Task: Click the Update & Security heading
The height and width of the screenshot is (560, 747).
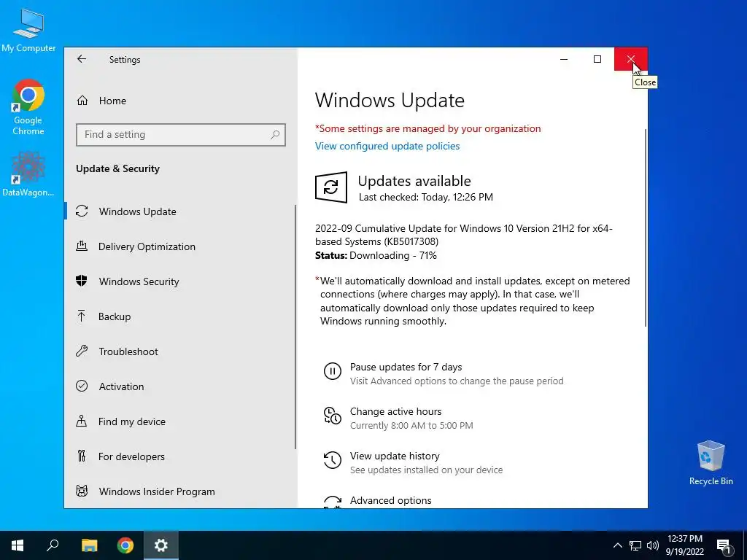Action: [117, 168]
